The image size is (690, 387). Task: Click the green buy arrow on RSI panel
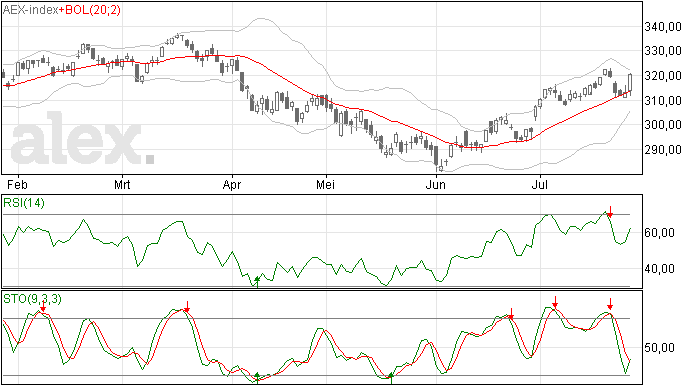click(x=257, y=282)
